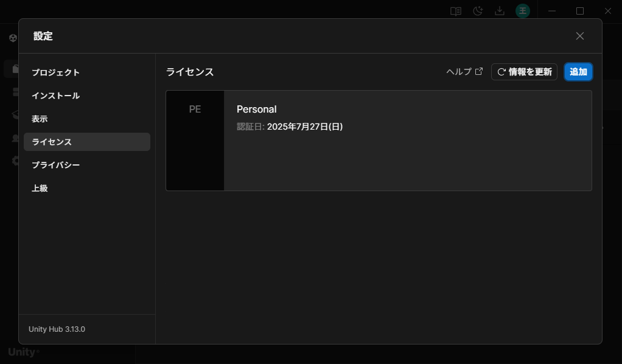622x364 pixels.
Task: Open the ヘルプ external link
Action: click(464, 71)
